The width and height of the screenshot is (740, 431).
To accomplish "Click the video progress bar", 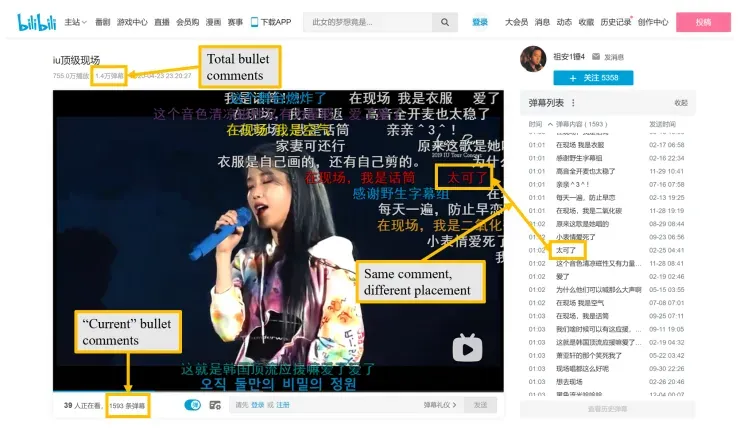I will [278, 391].
